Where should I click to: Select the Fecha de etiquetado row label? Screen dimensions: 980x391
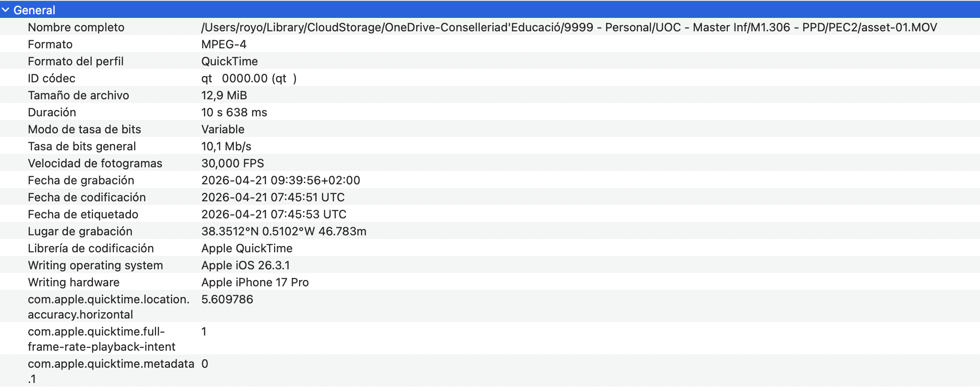83,214
